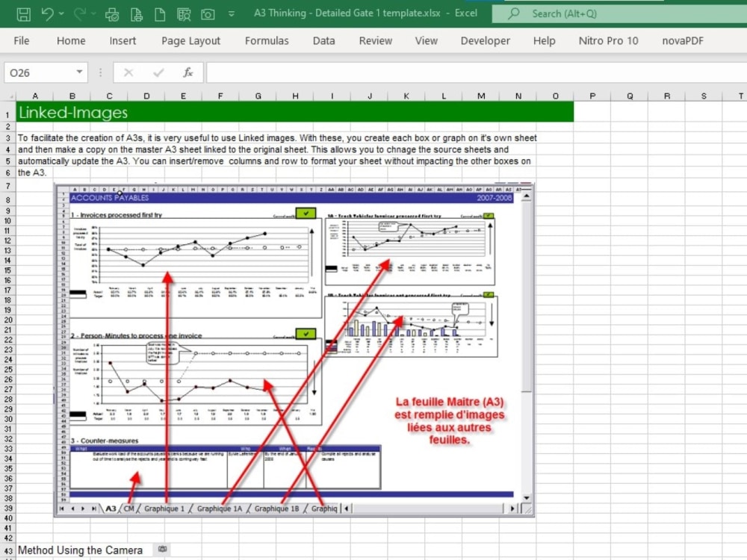Select column Q header

tap(630, 96)
